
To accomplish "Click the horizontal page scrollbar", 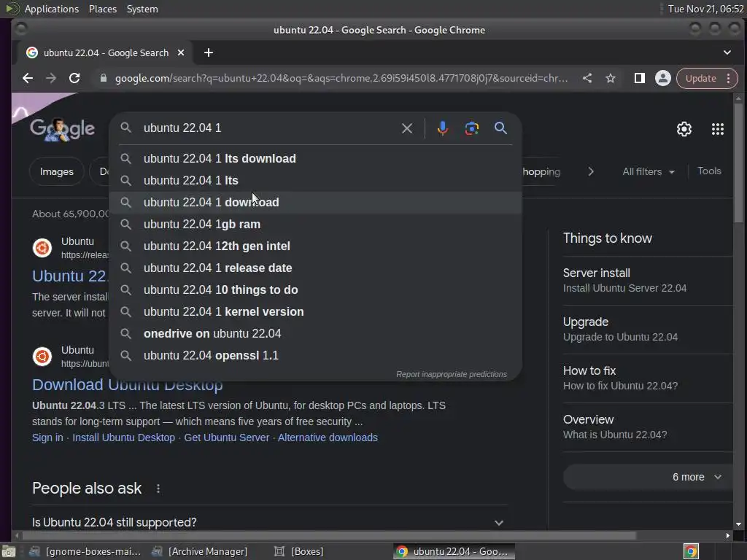I will (x=329, y=536).
